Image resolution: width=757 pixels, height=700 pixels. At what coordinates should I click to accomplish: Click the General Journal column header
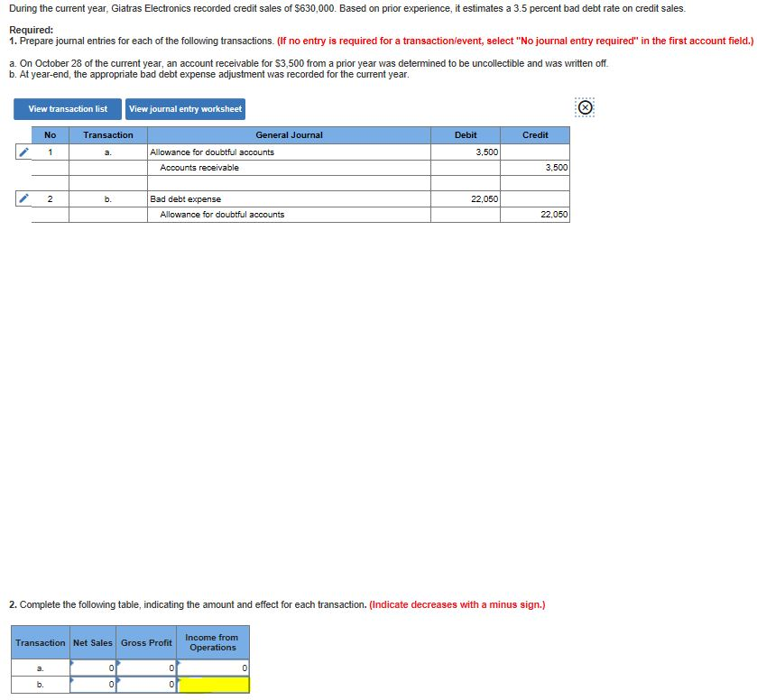pos(289,135)
